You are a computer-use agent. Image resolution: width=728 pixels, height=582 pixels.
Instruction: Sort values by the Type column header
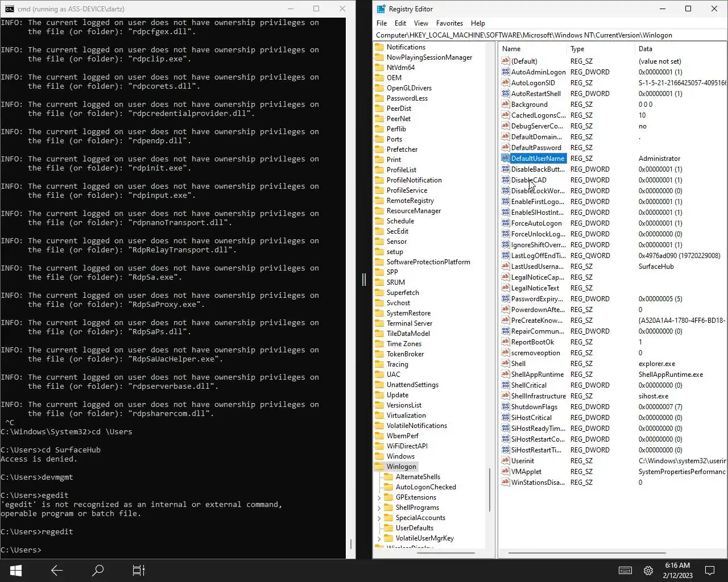pyautogui.click(x=601, y=49)
